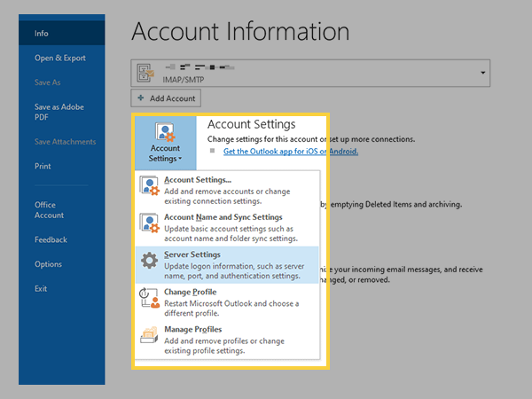The height and width of the screenshot is (399, 532).
Task: Click the Account Settings section title
Action: click(x=252, y=124)
